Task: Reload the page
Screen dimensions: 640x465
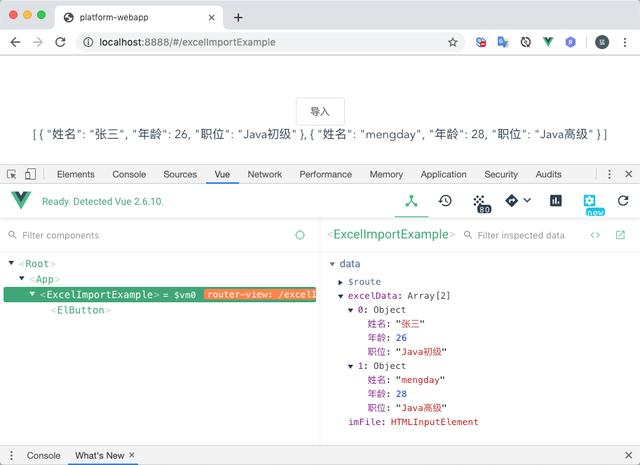Action: pos(60,42)
